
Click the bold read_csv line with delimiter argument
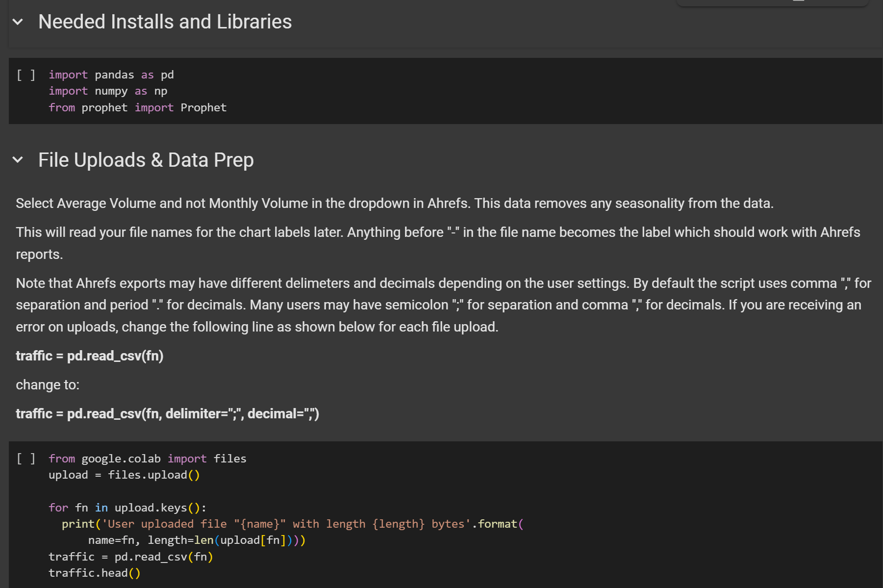tap(167, 414)
